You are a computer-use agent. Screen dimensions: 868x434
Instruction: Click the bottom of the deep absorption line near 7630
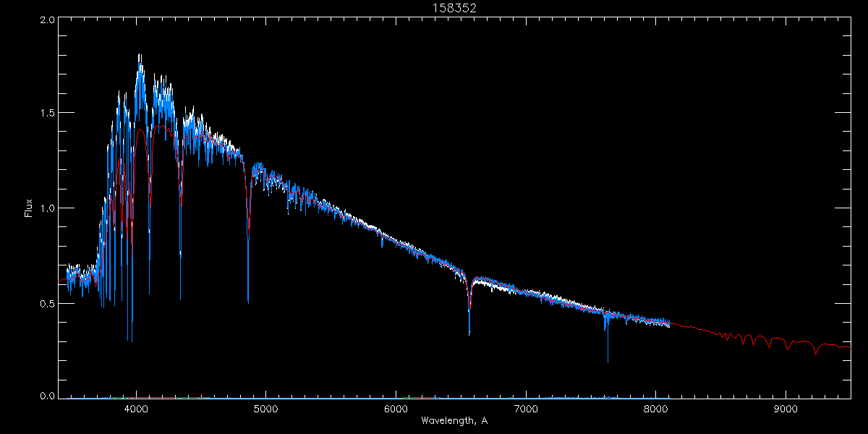click(x=608, y=362)
